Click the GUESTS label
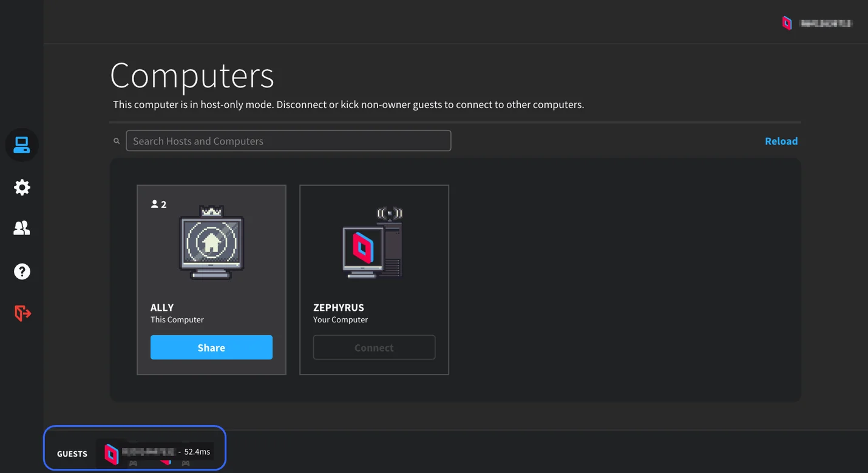The image size is (868, 473). 72,454
